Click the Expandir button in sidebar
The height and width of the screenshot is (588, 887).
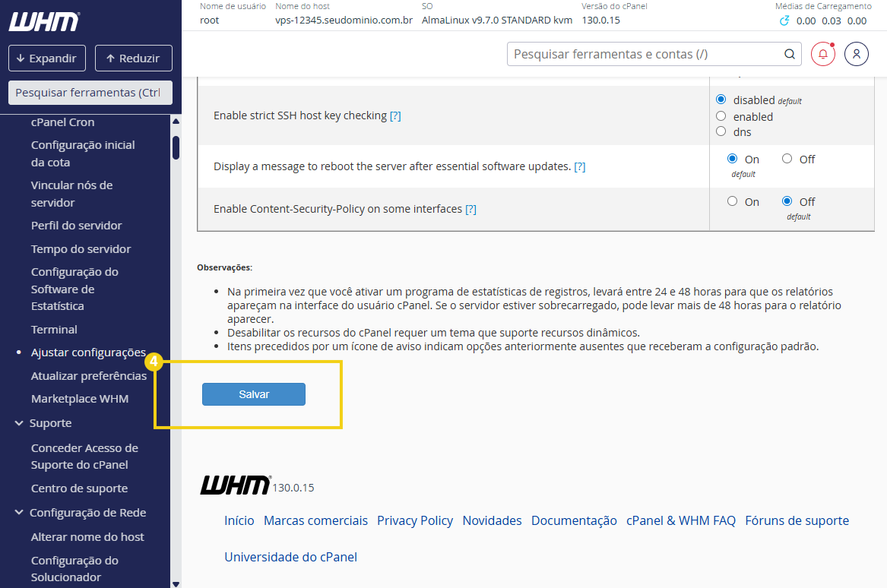(47, 58)
